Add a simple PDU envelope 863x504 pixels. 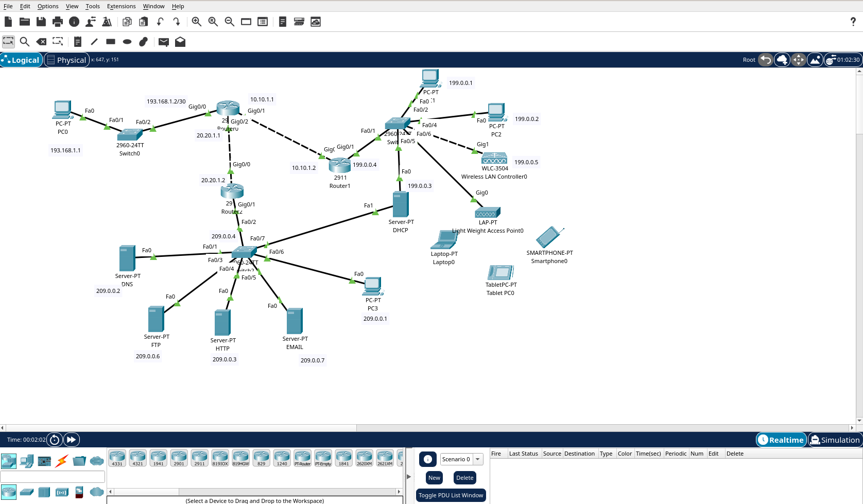164,42
